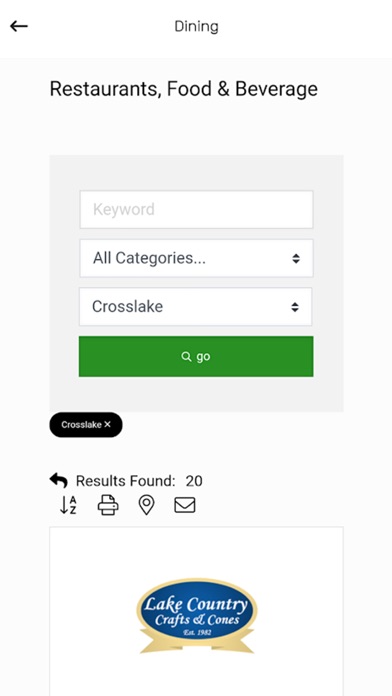This screenshot has width=392, height=696.
Task: Click the Dining page title
Action: tap(196, 27)
